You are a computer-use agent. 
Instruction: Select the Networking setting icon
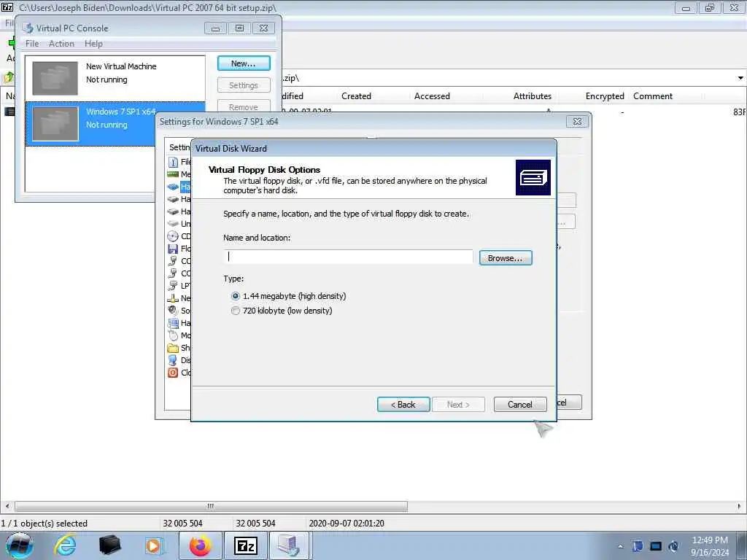(x=174, y=298)
